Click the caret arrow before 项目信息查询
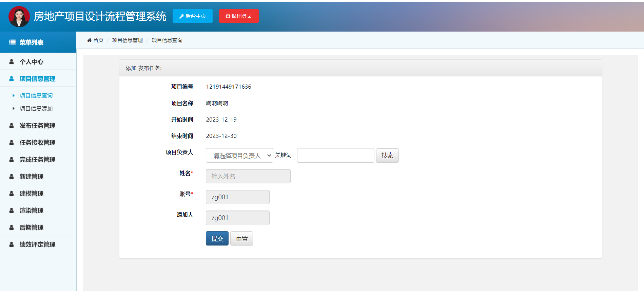Screen dimensions: 644x291 pos(14,95)
